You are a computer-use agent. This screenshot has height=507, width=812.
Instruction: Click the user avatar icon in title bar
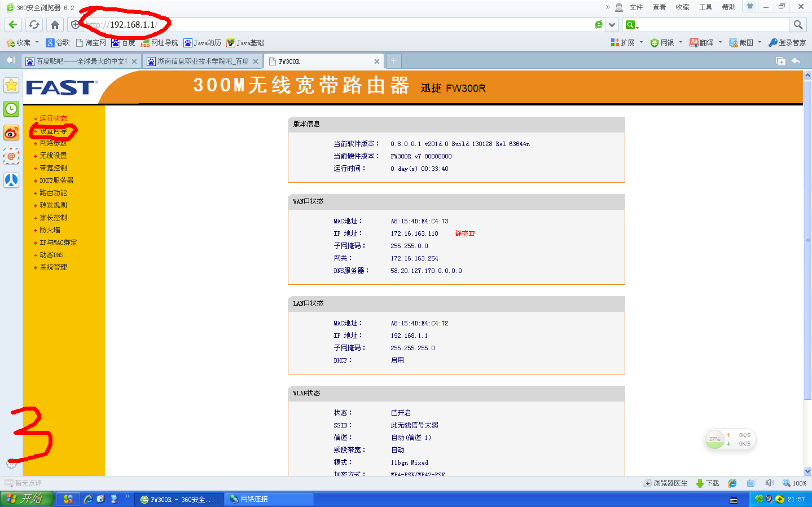click(x=619, y=7)
